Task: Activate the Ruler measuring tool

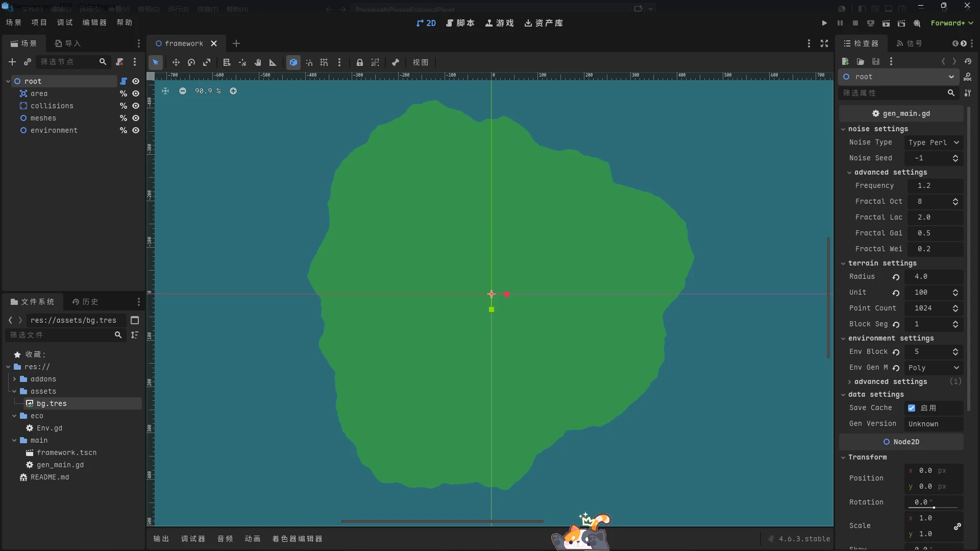Action: (x=273, y=62)
